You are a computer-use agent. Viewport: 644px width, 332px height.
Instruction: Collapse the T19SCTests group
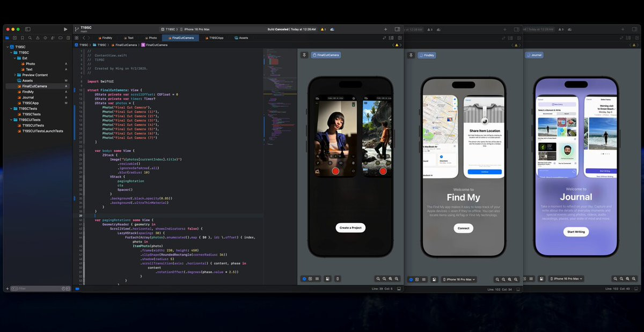pyautogui.click(x=12, y=108)
